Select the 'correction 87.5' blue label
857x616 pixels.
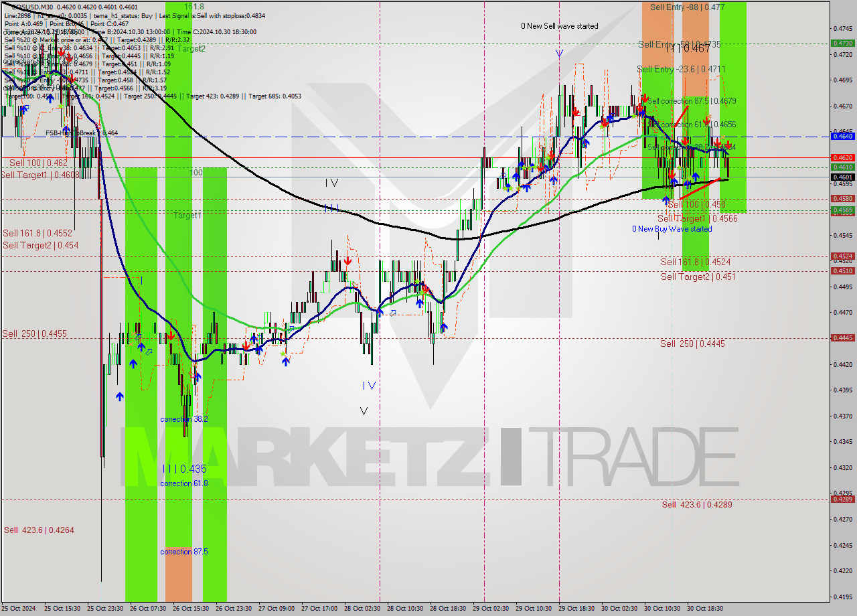click(x=184, y=552)
